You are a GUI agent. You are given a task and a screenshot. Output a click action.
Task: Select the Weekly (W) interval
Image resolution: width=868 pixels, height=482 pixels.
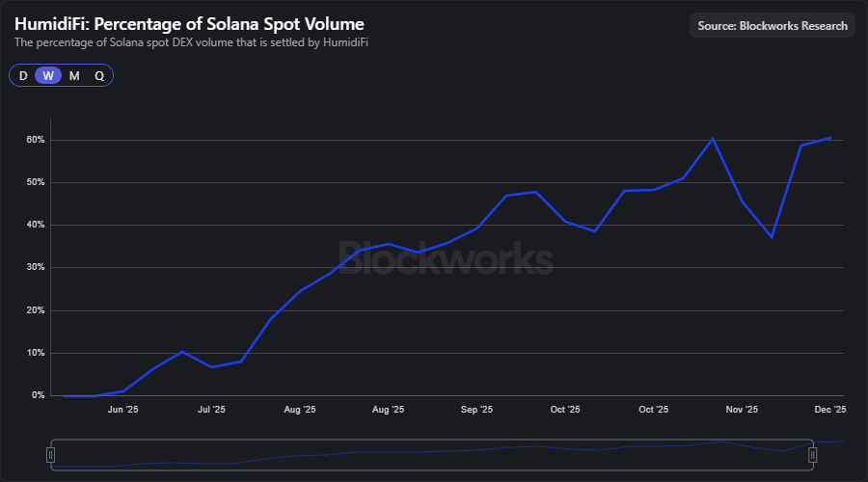tap(48, 76)
